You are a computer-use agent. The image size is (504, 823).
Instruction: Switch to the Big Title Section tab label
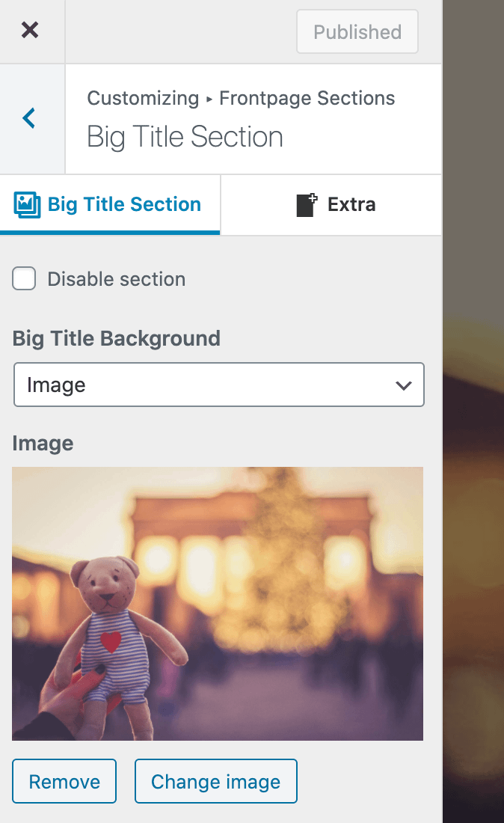[124, 204]
